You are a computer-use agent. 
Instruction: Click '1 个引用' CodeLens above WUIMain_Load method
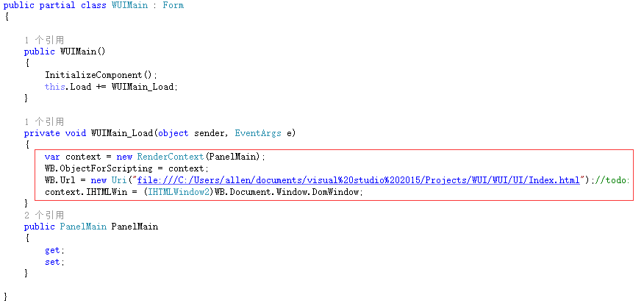click(44, 121)
